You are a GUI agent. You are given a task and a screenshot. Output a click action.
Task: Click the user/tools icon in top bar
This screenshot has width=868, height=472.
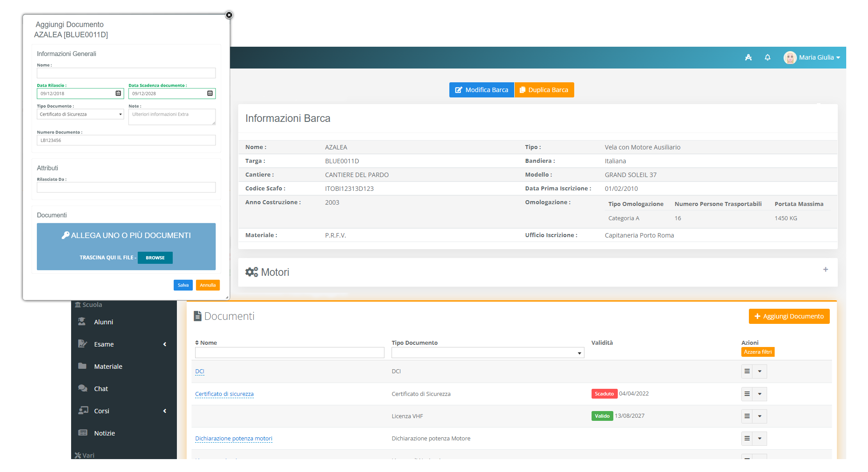pyautogui.click(x=748, y=57)
